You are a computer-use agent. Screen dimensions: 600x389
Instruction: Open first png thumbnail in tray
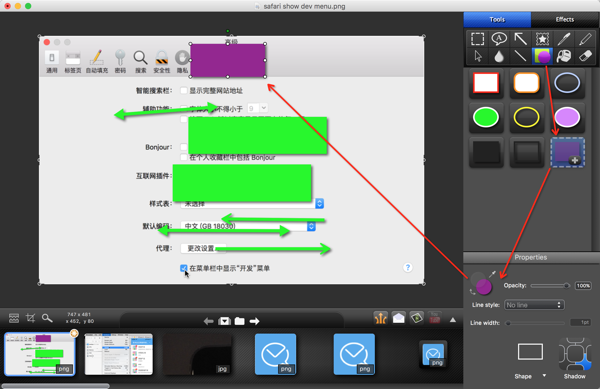pyautogui.click(x=40, y=354)
